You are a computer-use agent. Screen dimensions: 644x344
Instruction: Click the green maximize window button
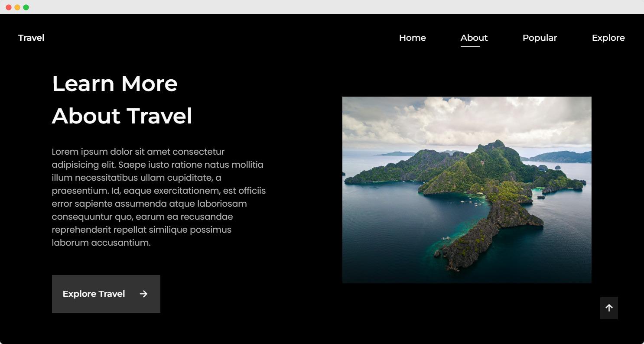click(26, 7)
